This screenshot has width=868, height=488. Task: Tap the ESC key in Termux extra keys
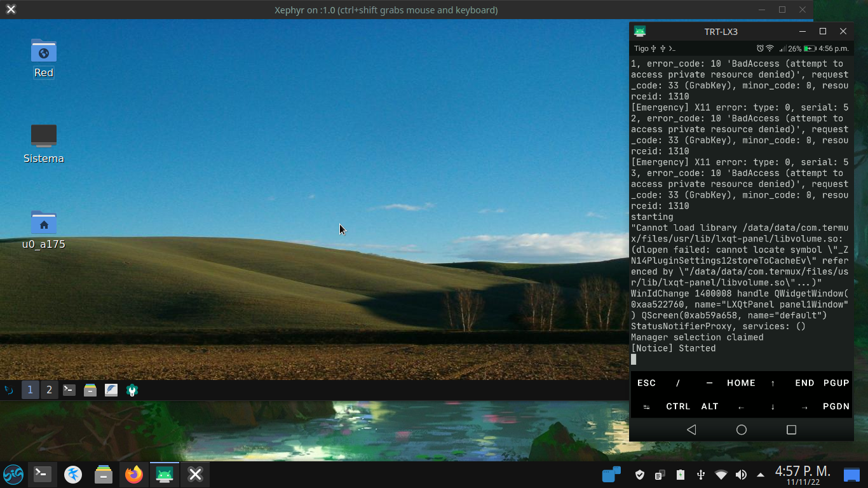tap(646, 383)
